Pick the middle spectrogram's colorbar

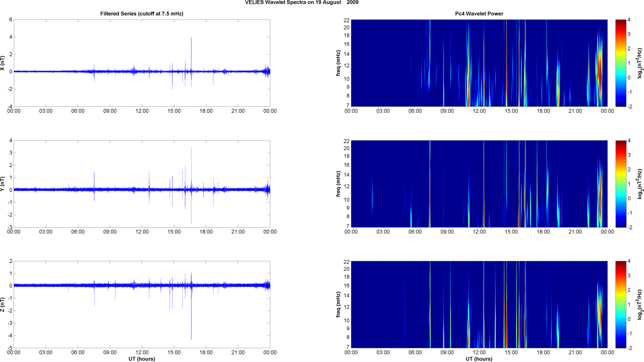621,184
